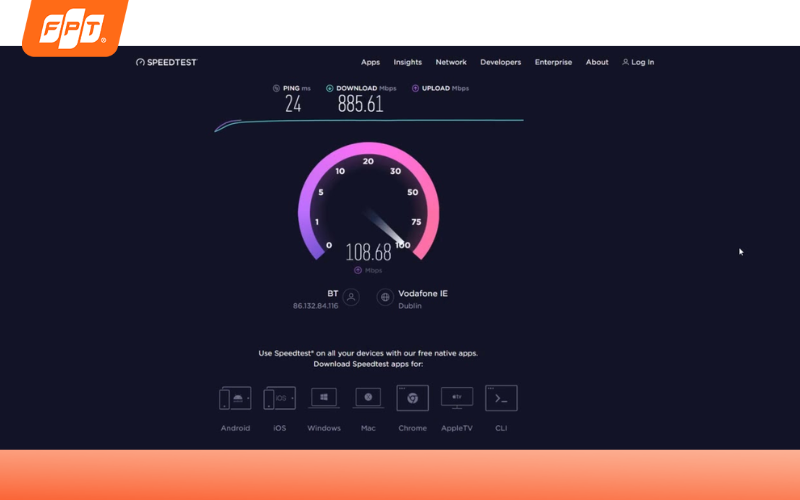Click the Log In user icon
The image size is (800, 500).
[626, 62]
